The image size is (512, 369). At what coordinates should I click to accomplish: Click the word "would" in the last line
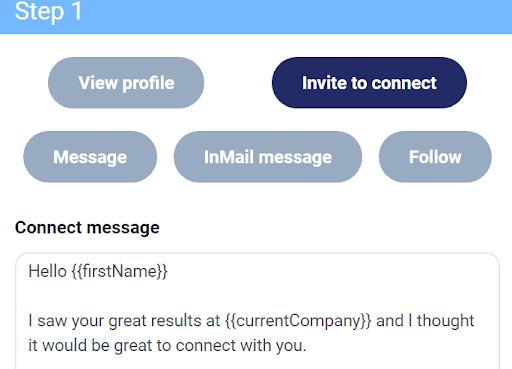[65, 346]
